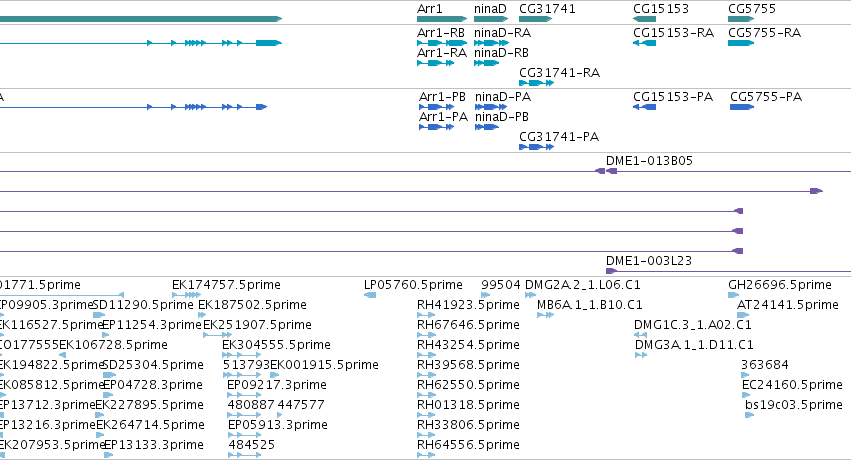Viewport: 851px width, 460px height.
Task: Open EST RH64556.5prime
Action: tap(468, 445)
